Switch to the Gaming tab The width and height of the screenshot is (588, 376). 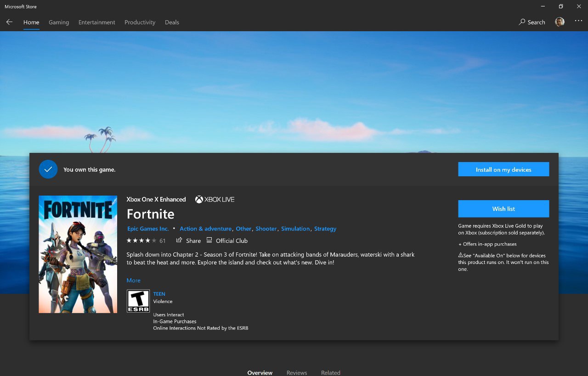point(59,22)
